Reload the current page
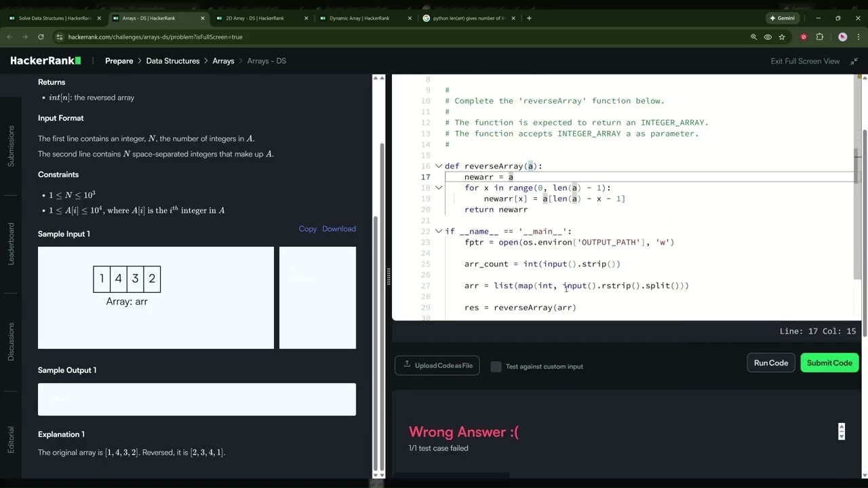Screen dimensions: 868x488 tap(41, 37)
